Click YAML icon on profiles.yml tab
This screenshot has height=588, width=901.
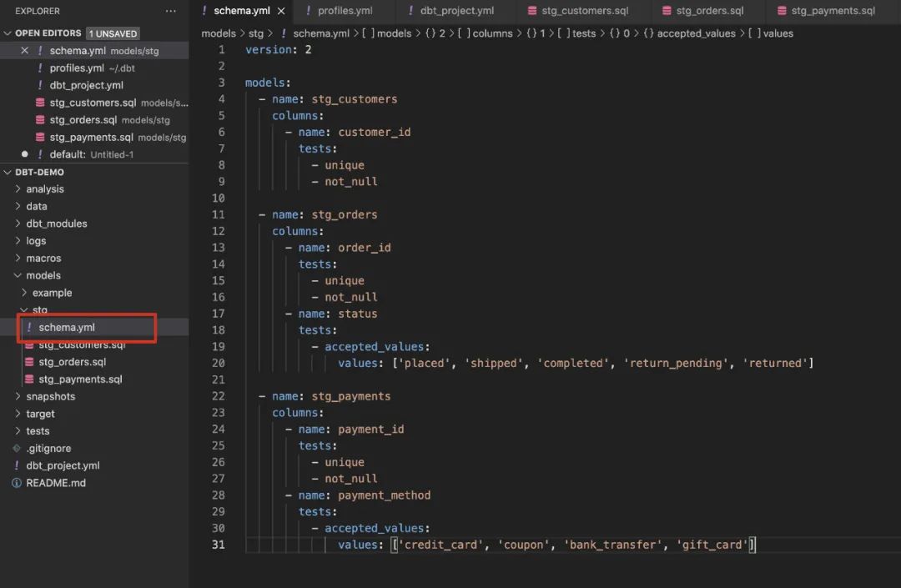coord(309,11)
